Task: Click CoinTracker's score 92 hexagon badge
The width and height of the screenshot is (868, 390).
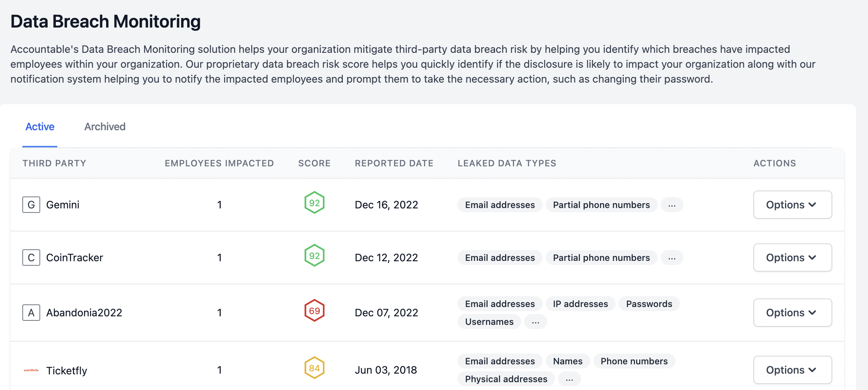Action: point(315,256)
